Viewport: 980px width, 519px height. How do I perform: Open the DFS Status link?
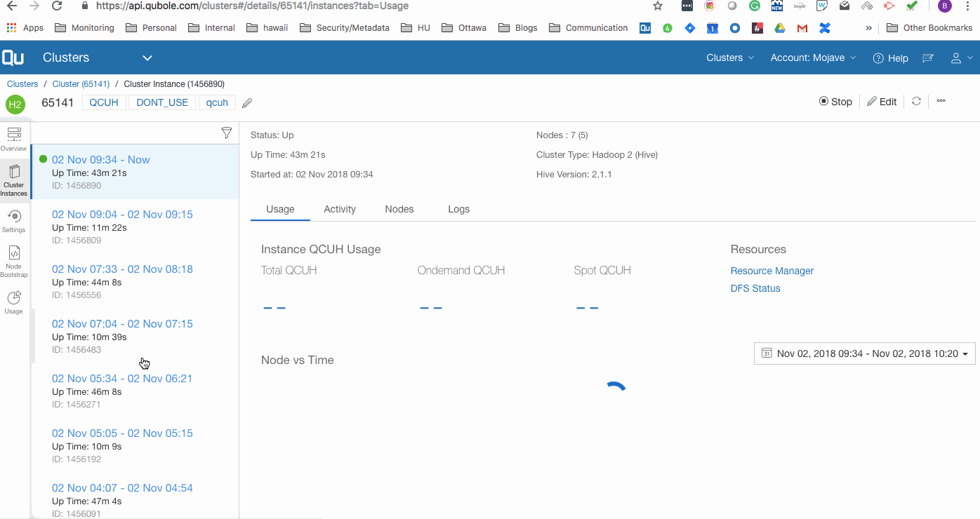point(755,288)
